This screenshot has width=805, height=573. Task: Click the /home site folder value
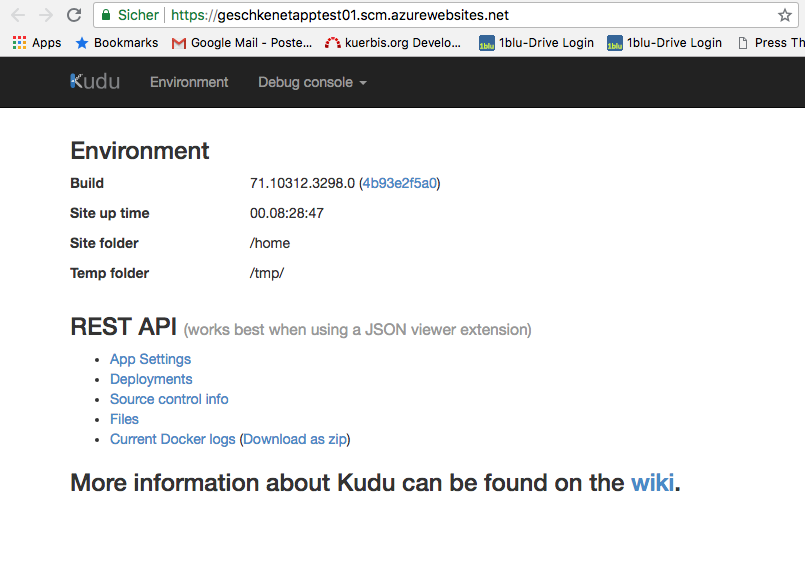(270, 243)
